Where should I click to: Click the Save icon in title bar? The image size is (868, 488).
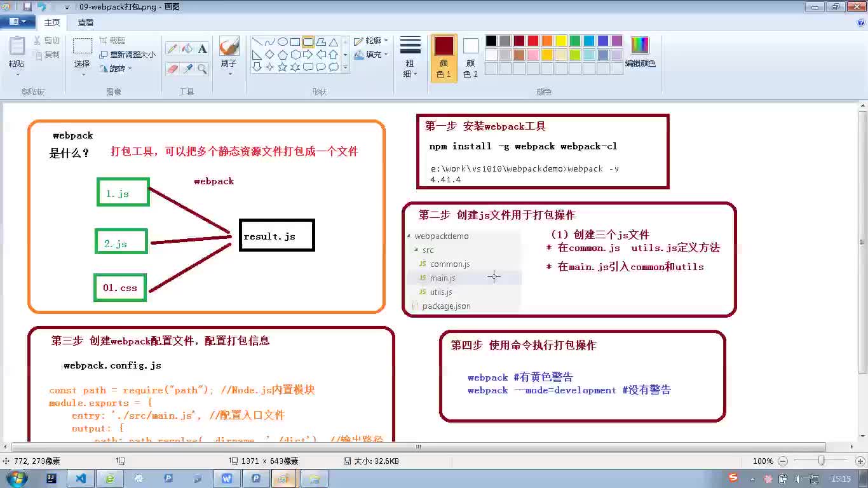[27, 7]
